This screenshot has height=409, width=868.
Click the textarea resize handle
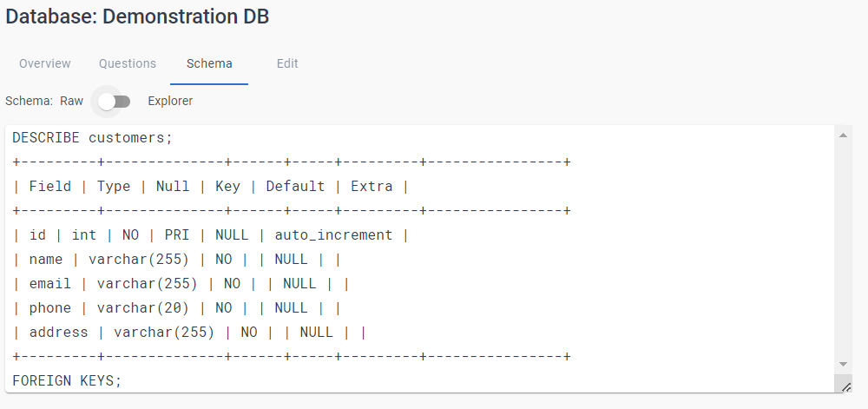point(845,386)
